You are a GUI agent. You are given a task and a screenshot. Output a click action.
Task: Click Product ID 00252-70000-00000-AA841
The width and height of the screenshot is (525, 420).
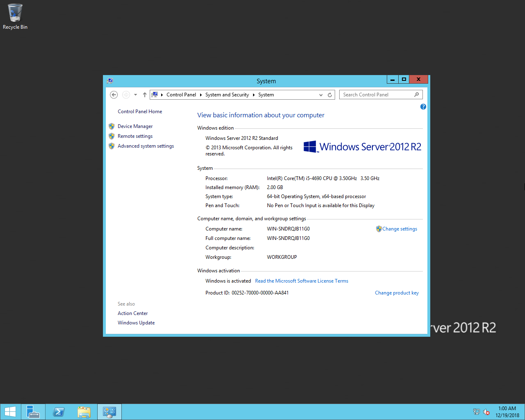(x=260, y=293)
